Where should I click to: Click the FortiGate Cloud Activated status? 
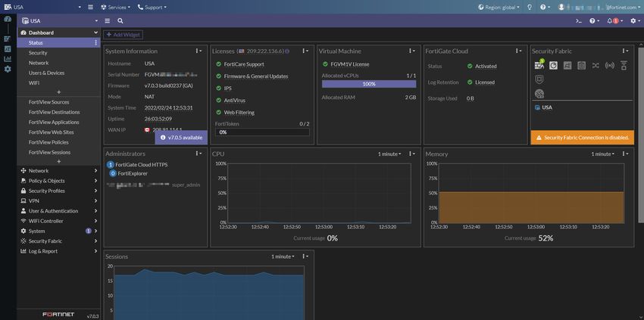pos(482,66)
